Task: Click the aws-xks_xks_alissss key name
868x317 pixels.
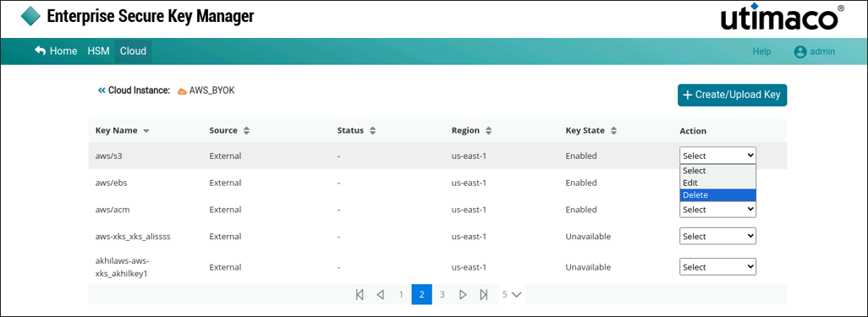Action: point(133,236)
